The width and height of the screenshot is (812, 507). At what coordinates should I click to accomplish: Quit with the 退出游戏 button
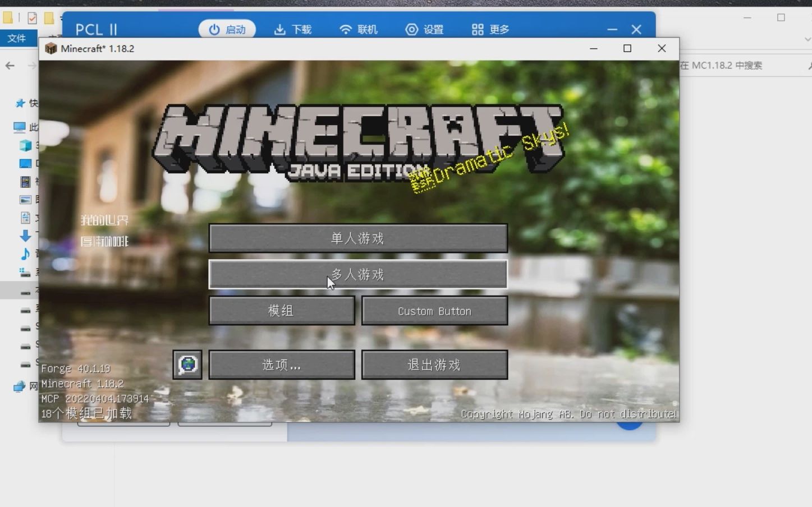pyautogui.click(x=434, y=365)
